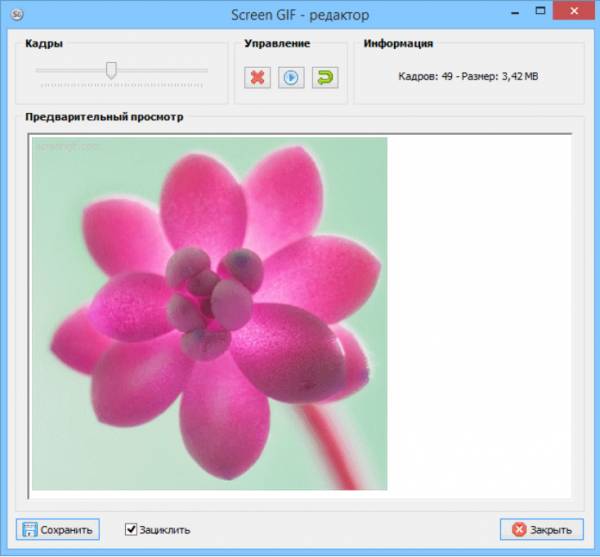This screenshot has height=557, width=600.
Task: Click the Кадры slider handle
Action: pos(111,70)
